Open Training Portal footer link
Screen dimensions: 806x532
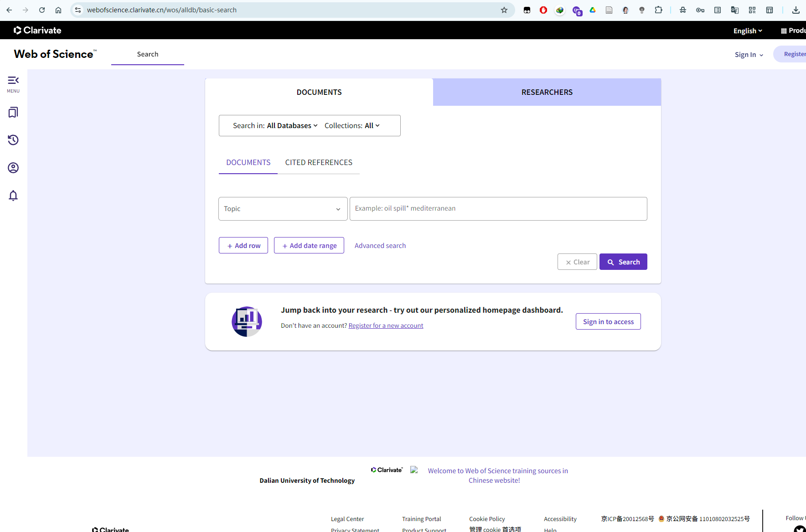[x=422, y=519]
